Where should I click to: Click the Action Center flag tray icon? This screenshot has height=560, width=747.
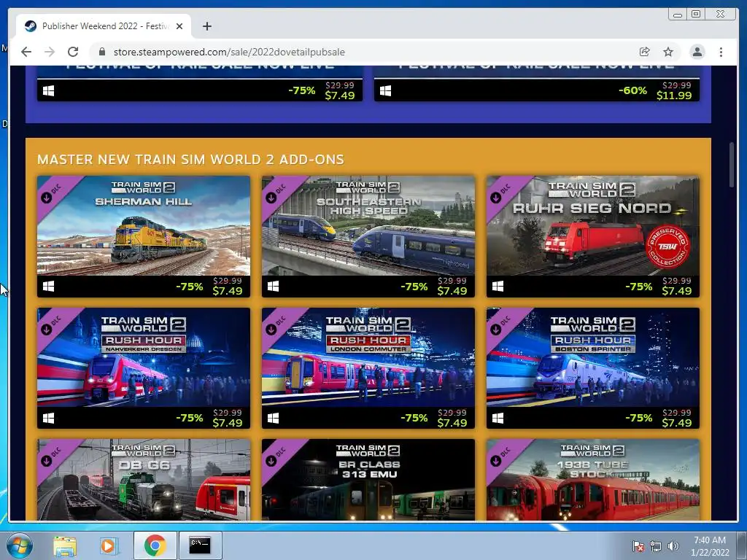[638, 546]
